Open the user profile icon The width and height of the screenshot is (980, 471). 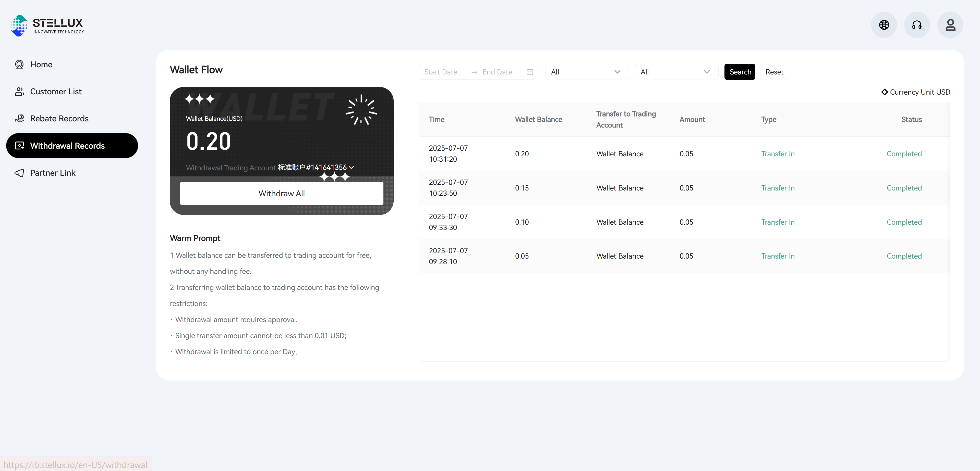[950, 25]
